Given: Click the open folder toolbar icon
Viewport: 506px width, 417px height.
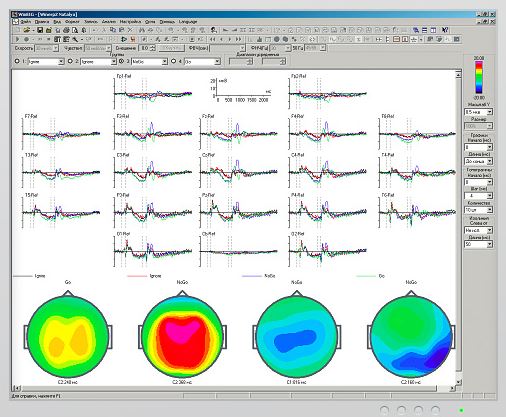Looking at the screenshot, I should (x=27, y=30).
